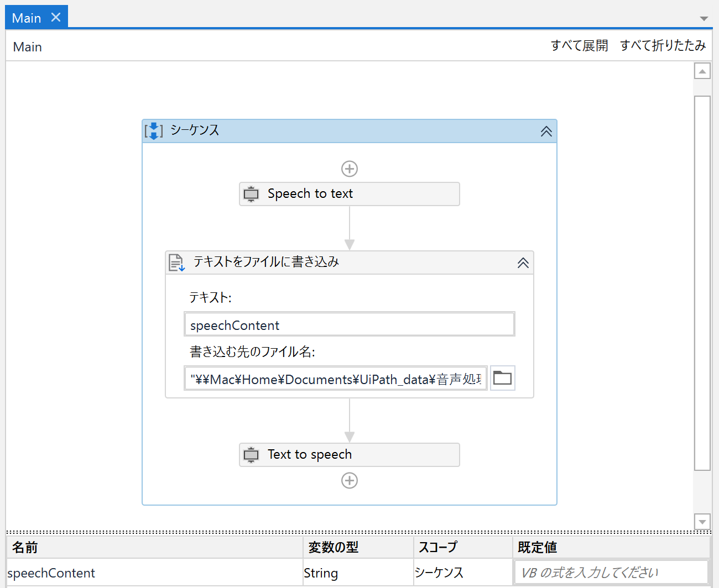This screenshot has width=719, height=588.
Task: Click the 書き込む先のファイル名: label
Action: pos(252,351)
